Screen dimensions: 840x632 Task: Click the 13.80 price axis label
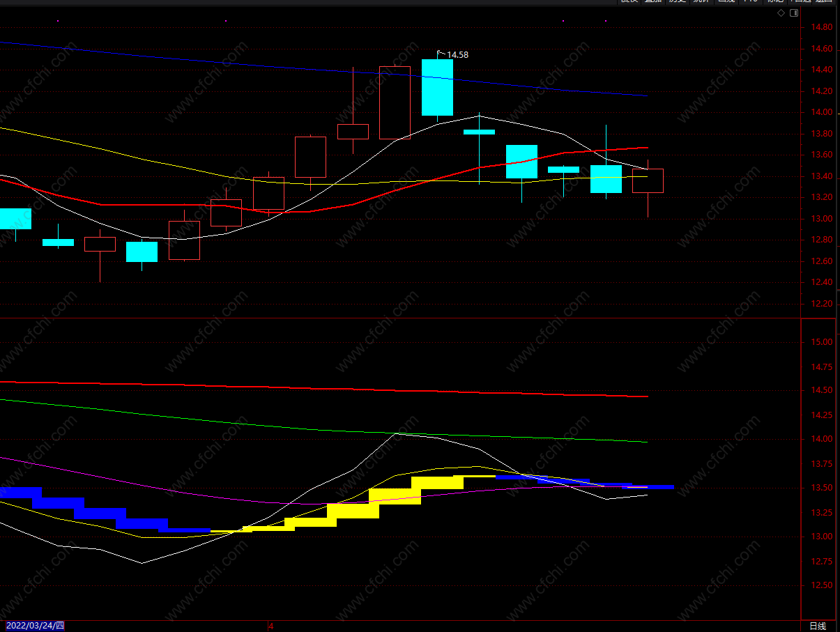pyautogui.click(x=821, y=134)
